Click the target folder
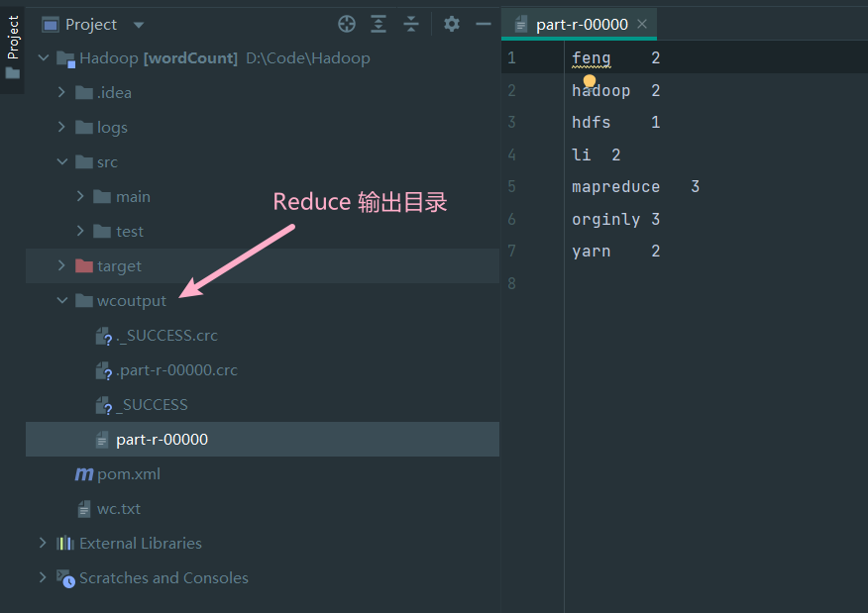Image resolution: width=868 pixels, height=613 pixels. 119,266
